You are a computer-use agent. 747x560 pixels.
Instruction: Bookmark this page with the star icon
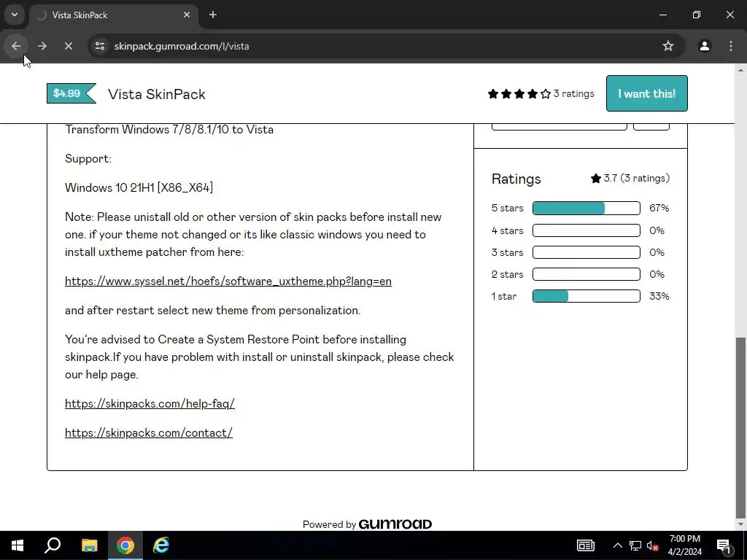pos(668,46)
